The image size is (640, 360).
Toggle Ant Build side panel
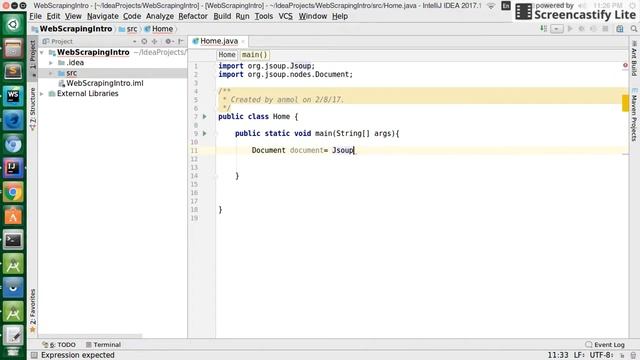click(634, 58)
